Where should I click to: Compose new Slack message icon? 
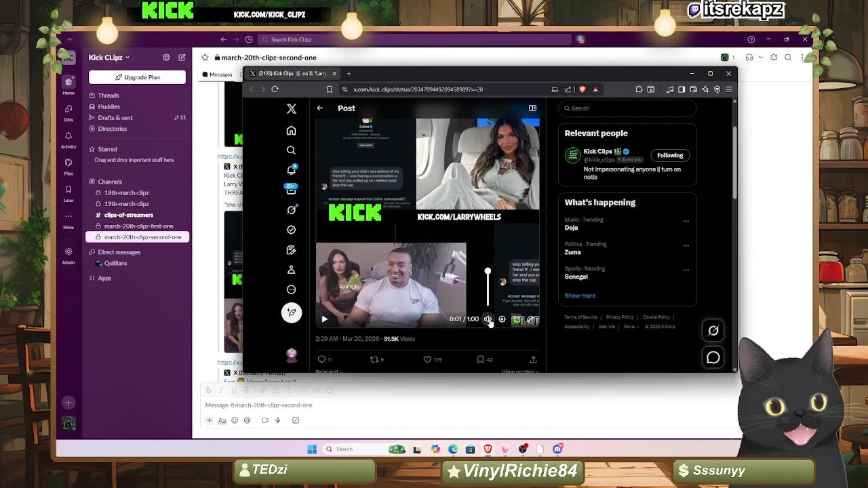182,58
